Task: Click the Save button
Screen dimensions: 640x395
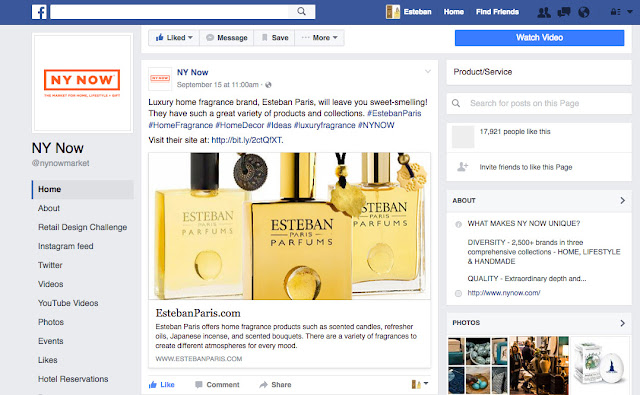Action: 274,38
